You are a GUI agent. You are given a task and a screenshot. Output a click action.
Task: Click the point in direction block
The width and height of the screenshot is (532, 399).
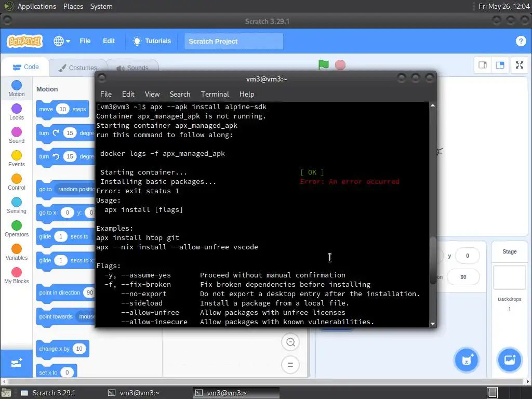(x=59, y=292)
